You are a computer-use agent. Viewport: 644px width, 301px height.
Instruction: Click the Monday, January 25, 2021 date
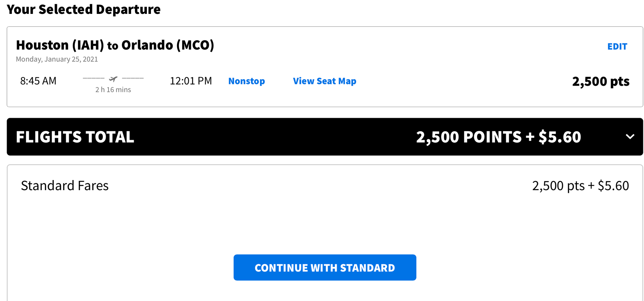coord(57,59)
